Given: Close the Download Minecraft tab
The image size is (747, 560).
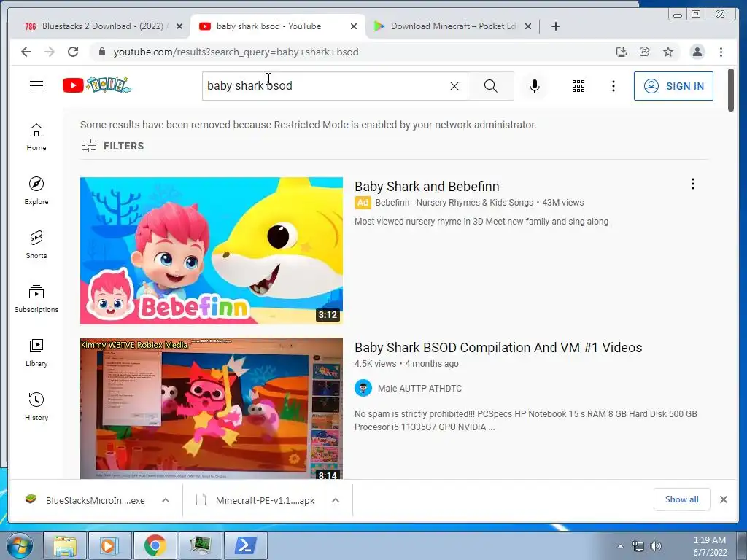Looking at the screenshot, I should pyautogui.click(x=528, y=26).
